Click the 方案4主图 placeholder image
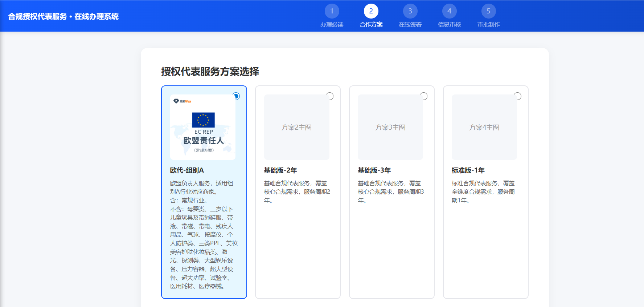This screenshot has height=307, width=644. point(484,127)
